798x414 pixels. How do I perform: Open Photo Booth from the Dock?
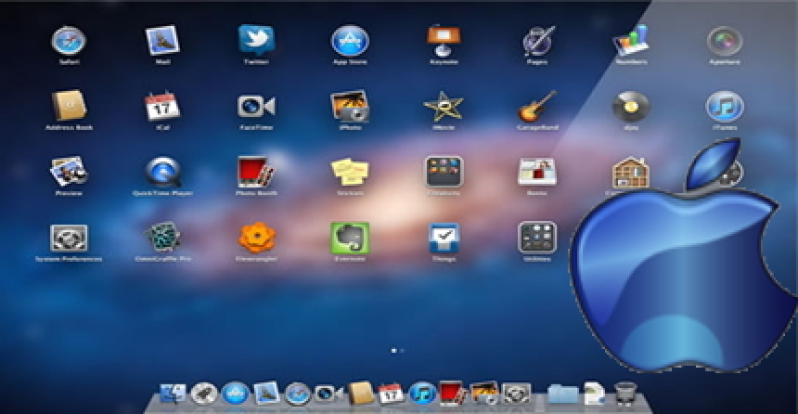(453, 393)
